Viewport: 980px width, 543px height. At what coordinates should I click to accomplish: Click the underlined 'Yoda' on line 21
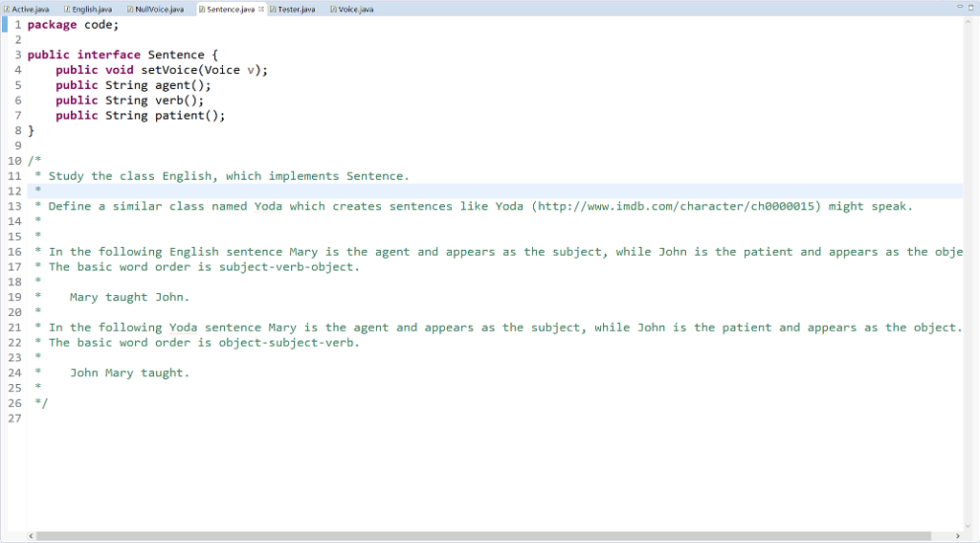click(x=183, y=328)
